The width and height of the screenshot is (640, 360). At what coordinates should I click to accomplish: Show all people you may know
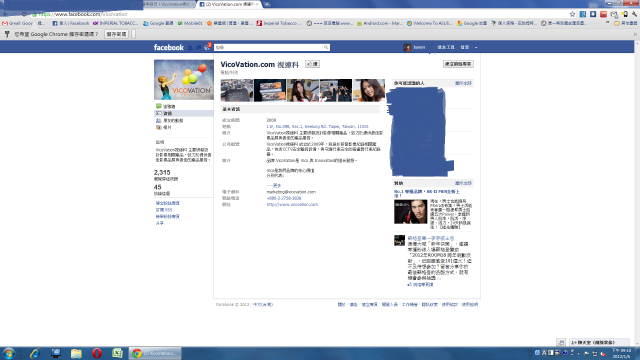coord(463,83)
